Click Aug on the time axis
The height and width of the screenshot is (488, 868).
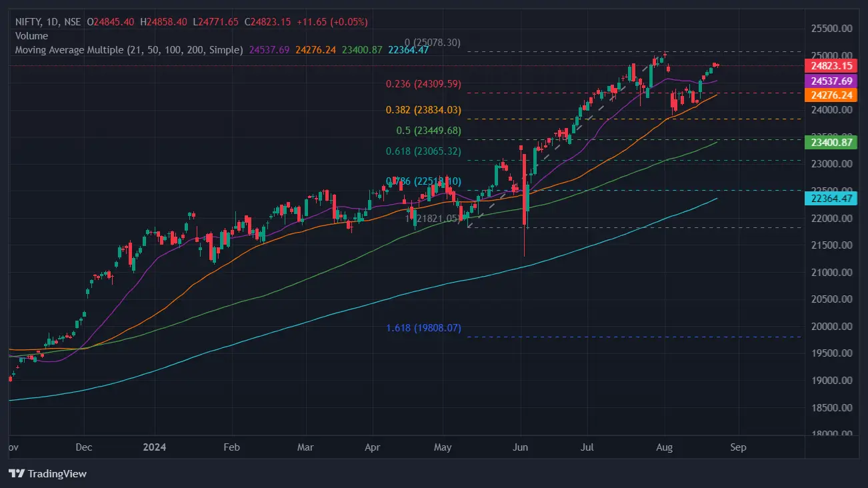pos(665,448)
